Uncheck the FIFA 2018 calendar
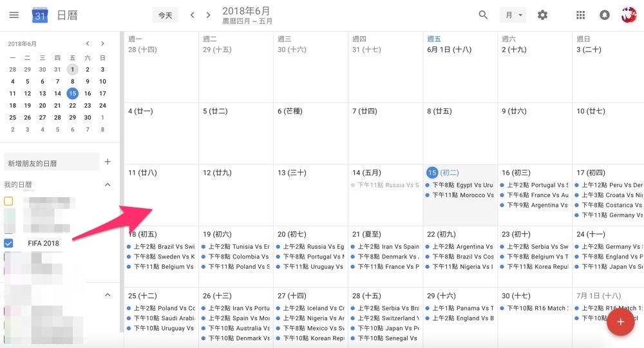 click(8, 243)
